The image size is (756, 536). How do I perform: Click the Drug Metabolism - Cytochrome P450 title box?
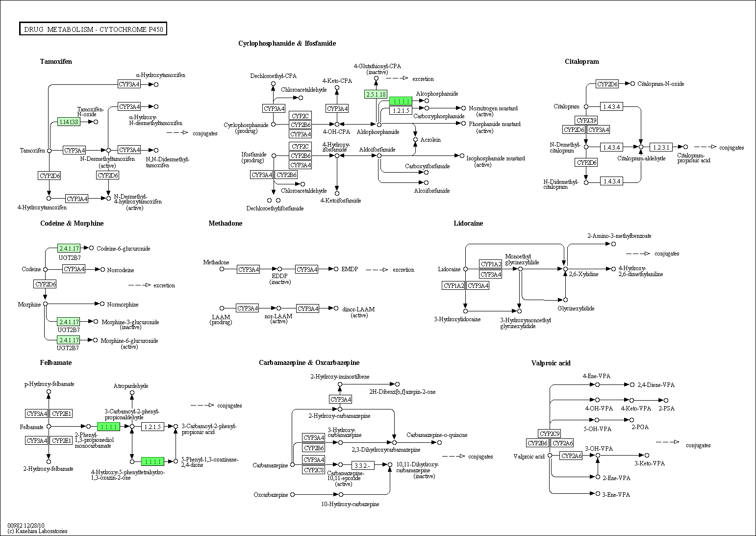[x=94, y=29]
